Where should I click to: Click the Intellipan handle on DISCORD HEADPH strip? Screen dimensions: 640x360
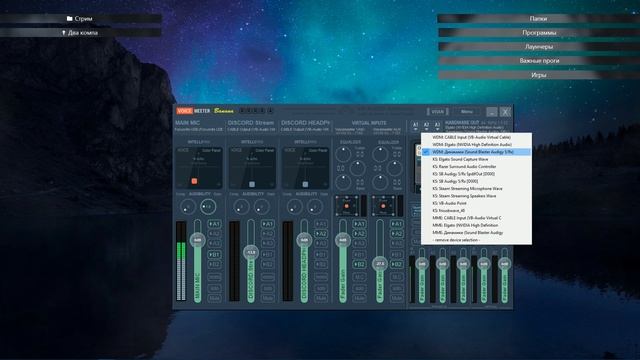pyautogui.click(x=305, y=184)
